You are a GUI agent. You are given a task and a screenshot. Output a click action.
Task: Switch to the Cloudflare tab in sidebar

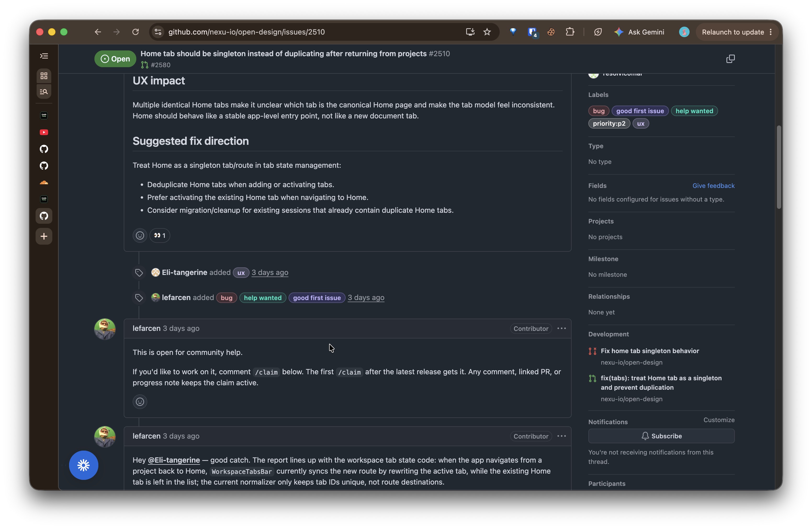tap(44, 182)
